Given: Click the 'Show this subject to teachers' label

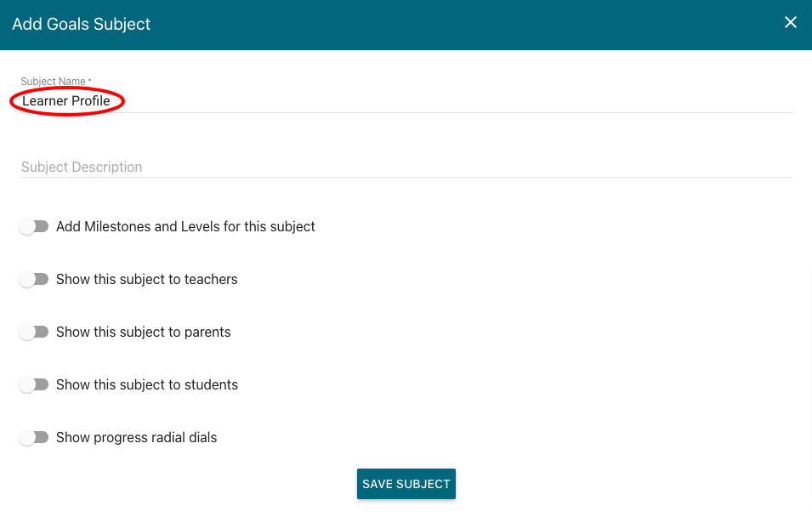Looking at the screenshot, I should [x=146, y=279].
